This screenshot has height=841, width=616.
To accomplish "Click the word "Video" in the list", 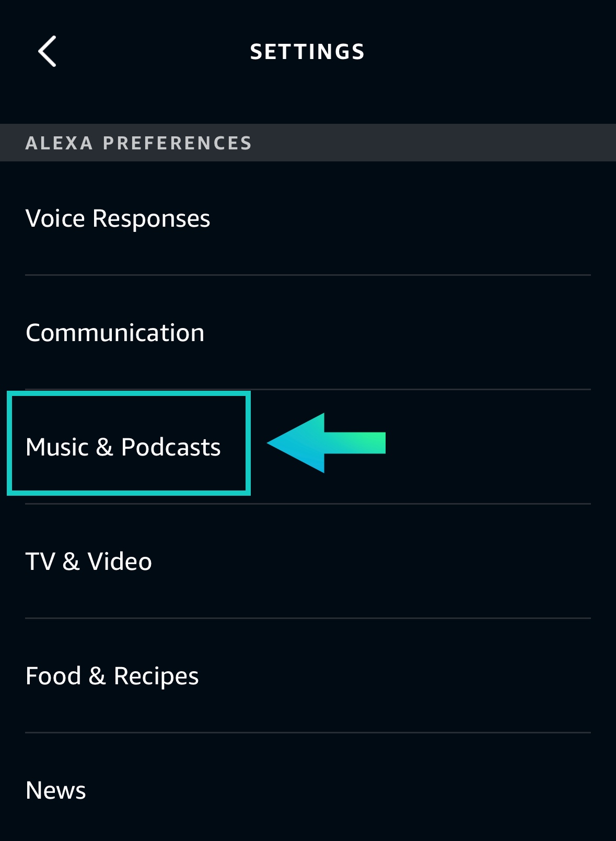I will pos(120,562).
